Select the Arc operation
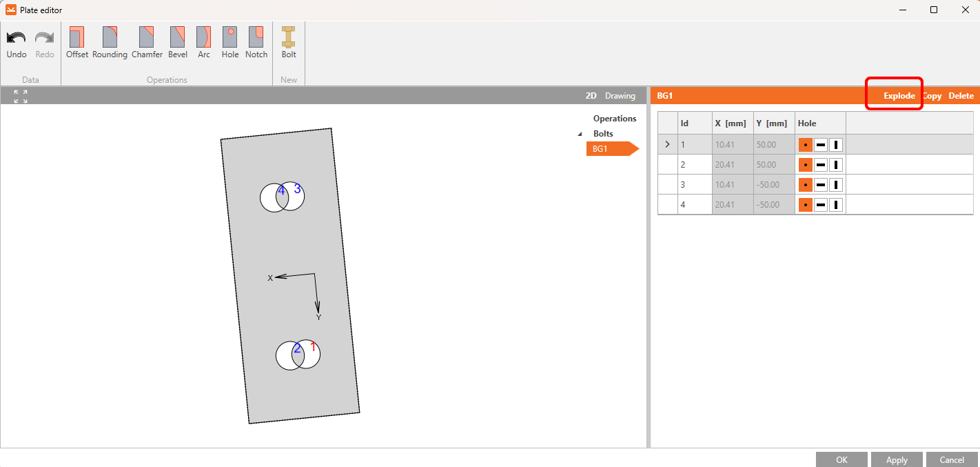The height and width of the screenshot is (467, 980). coord(203,41)
